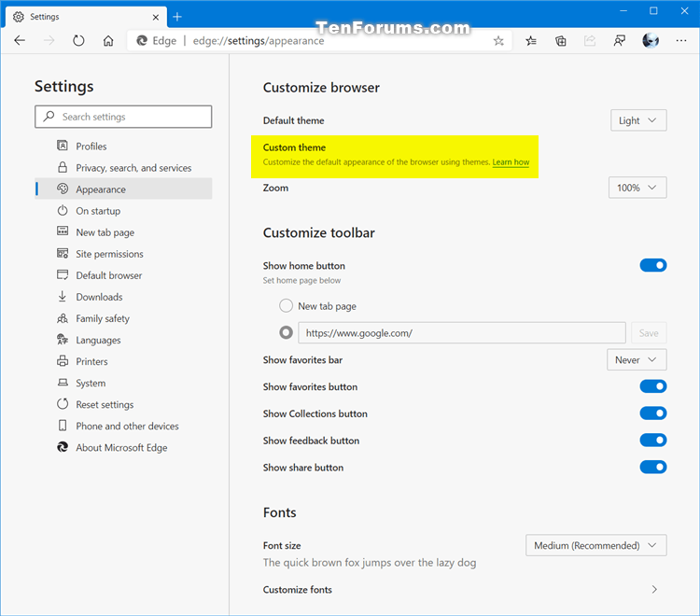Viewport: 700px width, 616px height.
Task: Click the Privacy lock icon
Action: (x=63, y=167)
